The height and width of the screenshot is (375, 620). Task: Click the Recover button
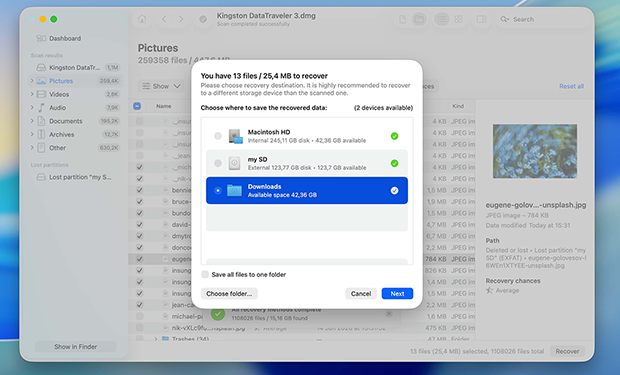567,351
